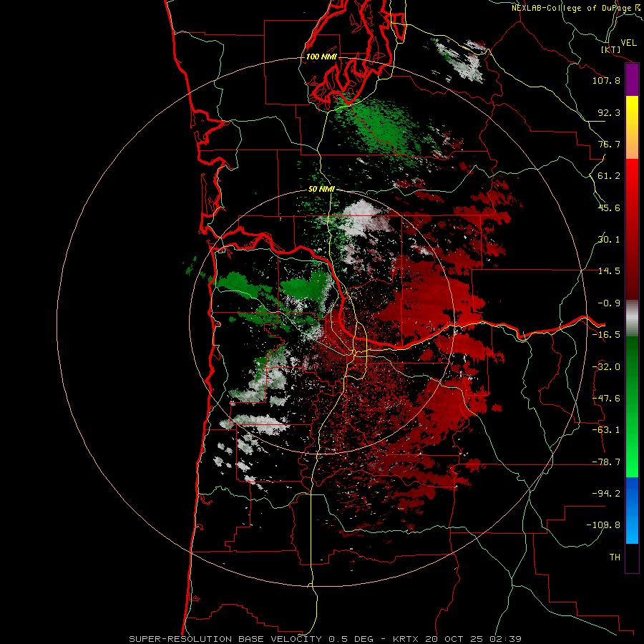Viewport: 644px width, 644px height.
Task: Select the VEL legend title
Action: pyautogui.click(x=628, y=43)
